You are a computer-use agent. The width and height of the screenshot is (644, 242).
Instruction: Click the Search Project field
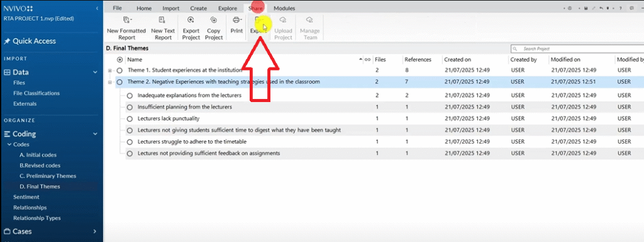tap(577, 49)
